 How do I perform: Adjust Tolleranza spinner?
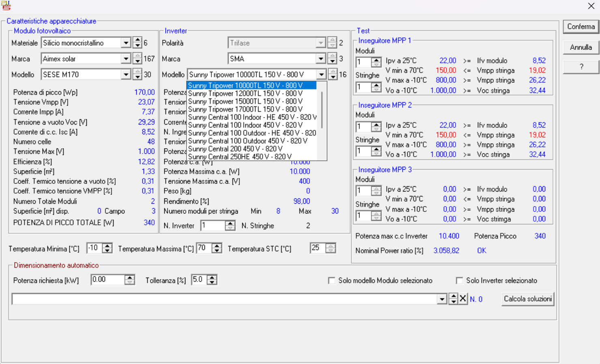[x=212, y=280]
